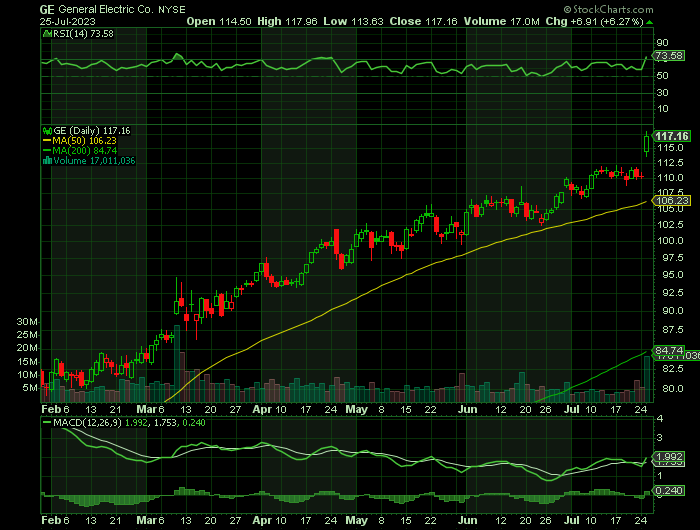Click the GE ticker symbol title

coord(47,9)
